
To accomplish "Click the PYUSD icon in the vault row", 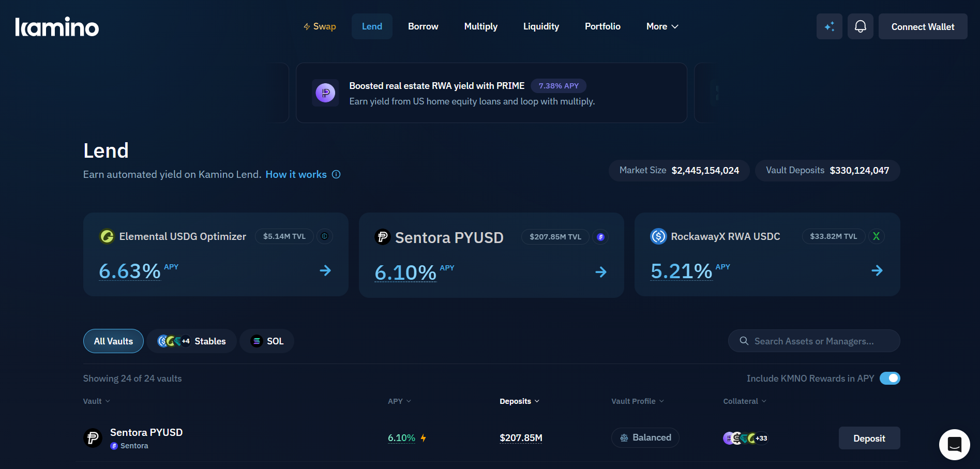I will coord(93,438).
